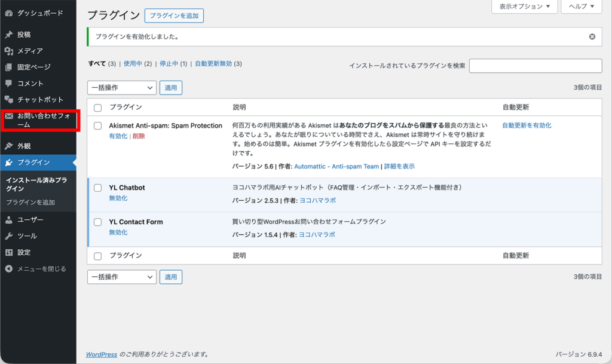The image size is (612, 364).
Task: Click the plugin search input field
Action: [536, 66]
